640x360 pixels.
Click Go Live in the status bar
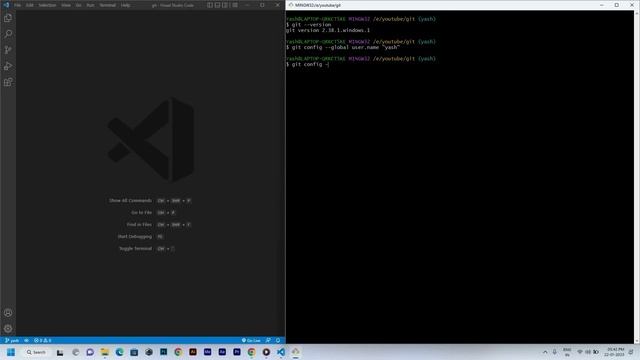click(x=251, y=340)
